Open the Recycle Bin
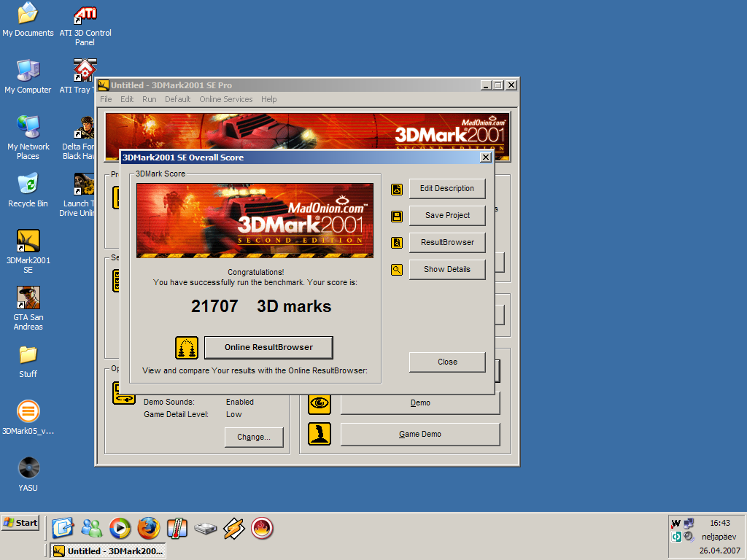Screen dimensions: 747x560 click(28, 190)
